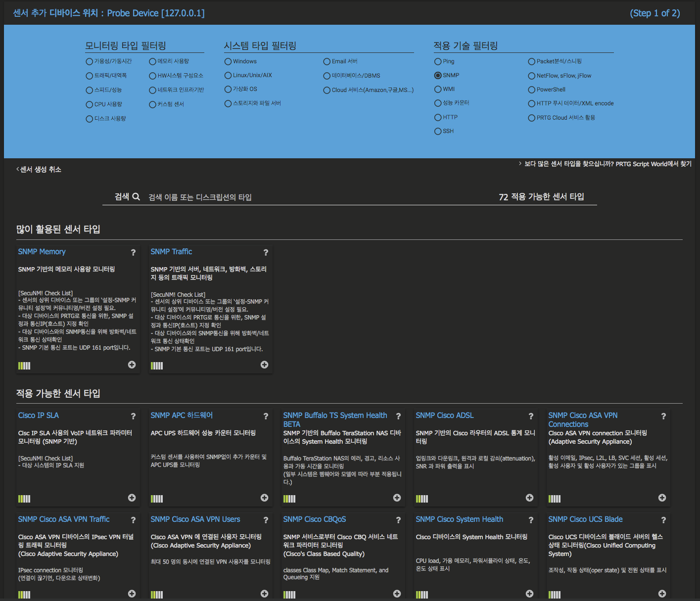The height and width of the screenshot is (601, 700).
Task: Open help for SNMP Cisco UCS Blade
Action: (x=663, y=520)
